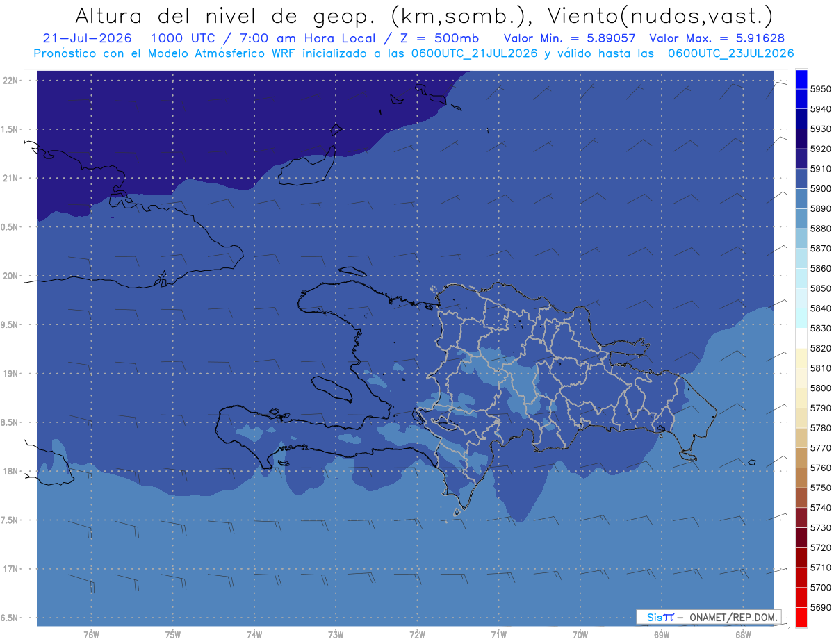834x644 pixels.
Task: Click the legend swatch between 5900 and 5910
Action: [x=801, y=179]
